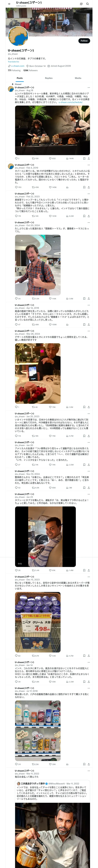Switch to the Media tab
The width and height of the screenshot is (98, 868).
tap(78, 78)
